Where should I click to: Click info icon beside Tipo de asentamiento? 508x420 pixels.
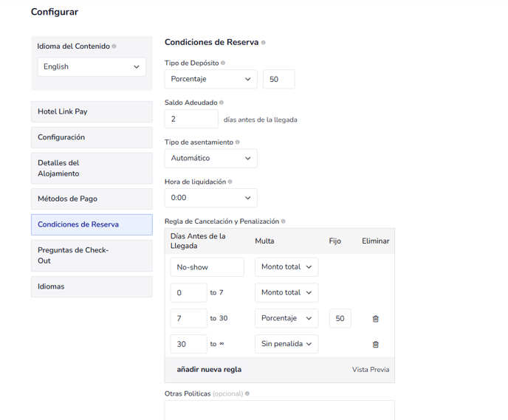(237, 142)
